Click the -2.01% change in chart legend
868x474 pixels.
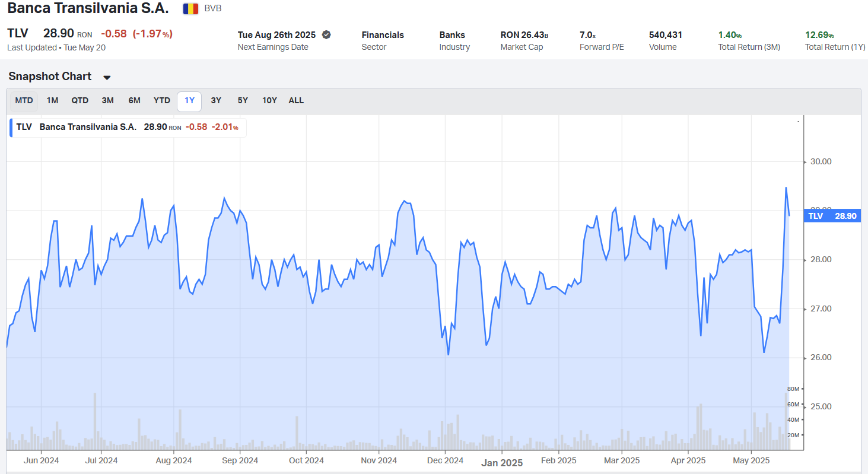(225, 127)
